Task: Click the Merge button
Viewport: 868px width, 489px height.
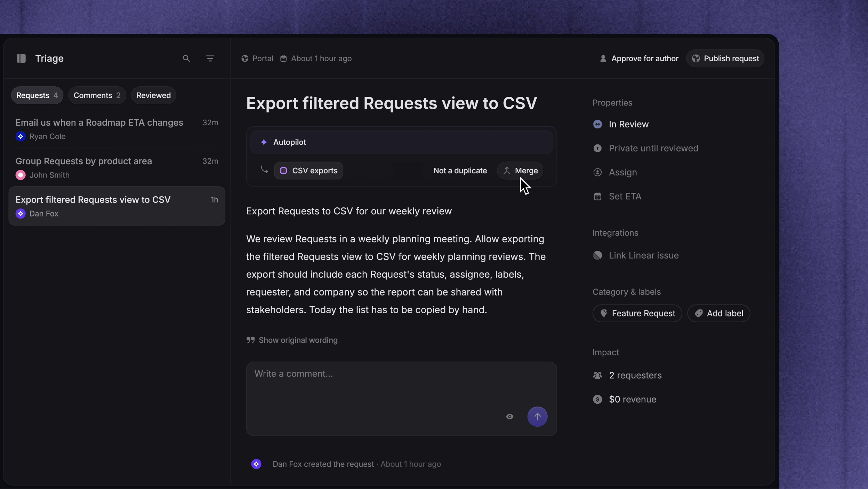Action: [520, 171]
